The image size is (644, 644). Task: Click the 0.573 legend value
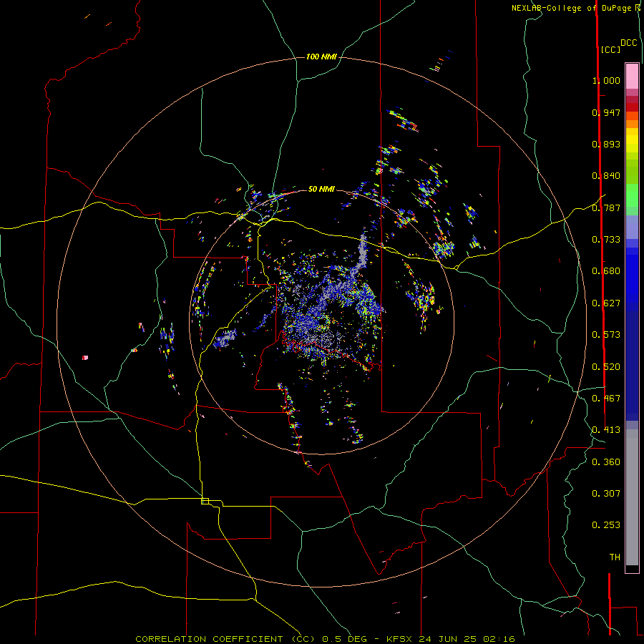[x=606, y=335]
